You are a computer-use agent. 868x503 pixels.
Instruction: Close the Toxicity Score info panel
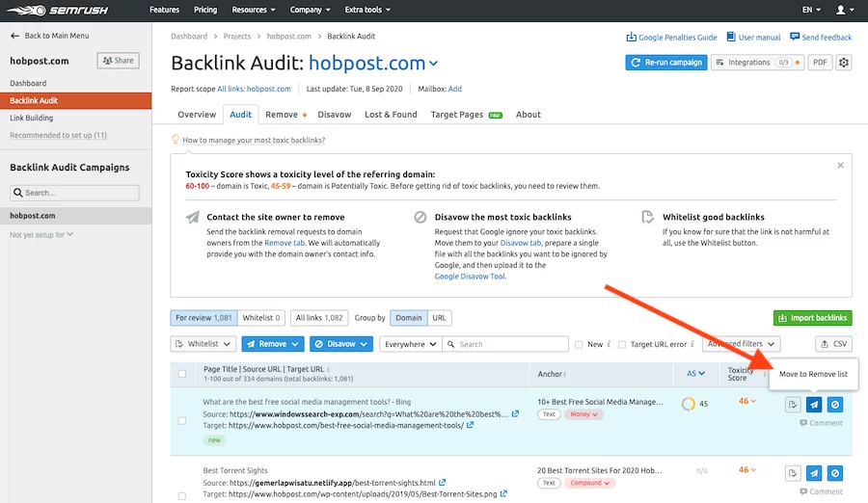click(840, 165)
